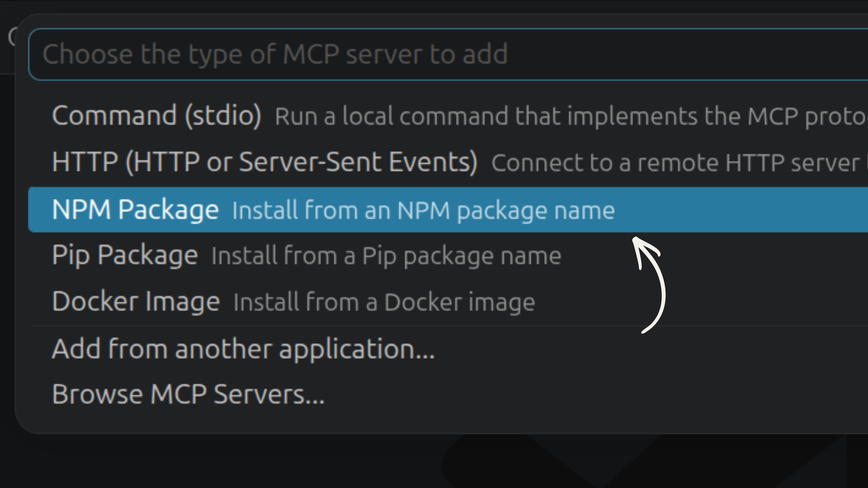Pick the Pip Package option

pos(448,255)
